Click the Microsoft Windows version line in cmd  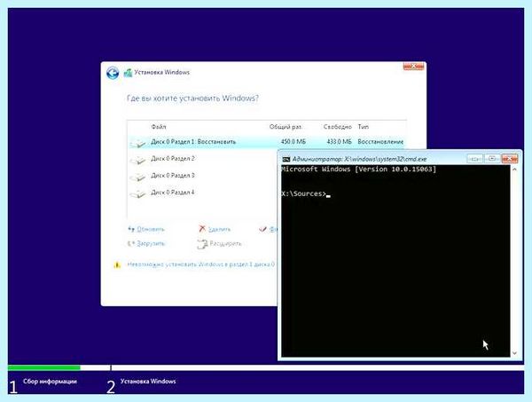pos(358,169)
